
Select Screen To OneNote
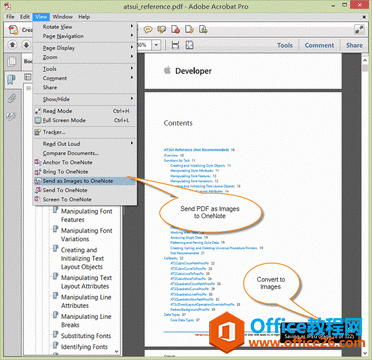[85, 199]
